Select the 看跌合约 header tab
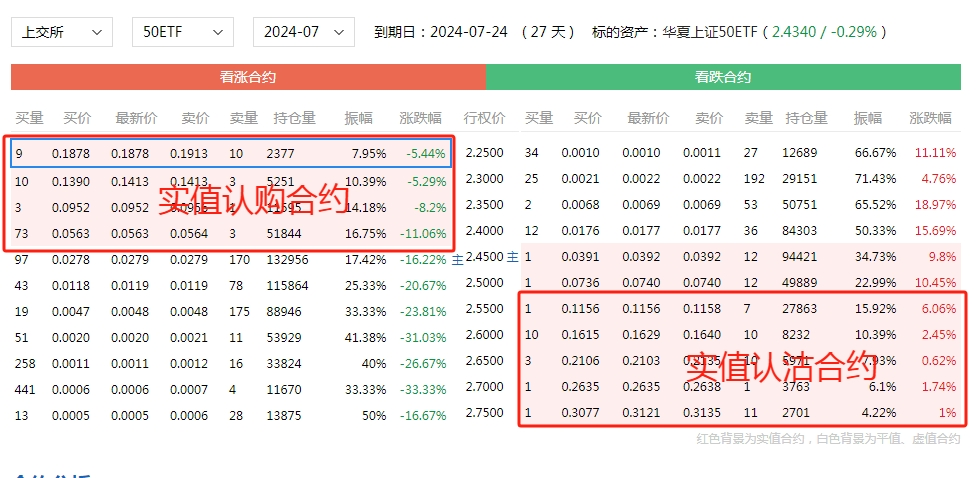The height and width of the screenshot is (478, 978). pos(723,77)
